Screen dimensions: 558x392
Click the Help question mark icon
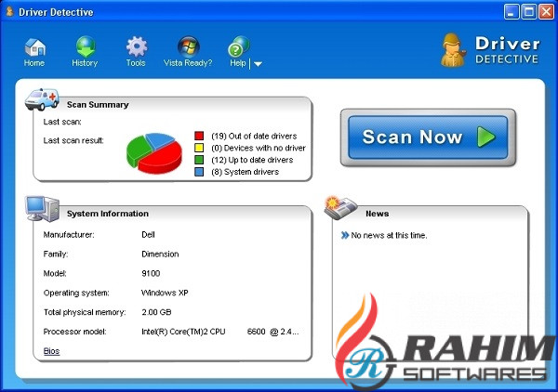click(237, 46)
